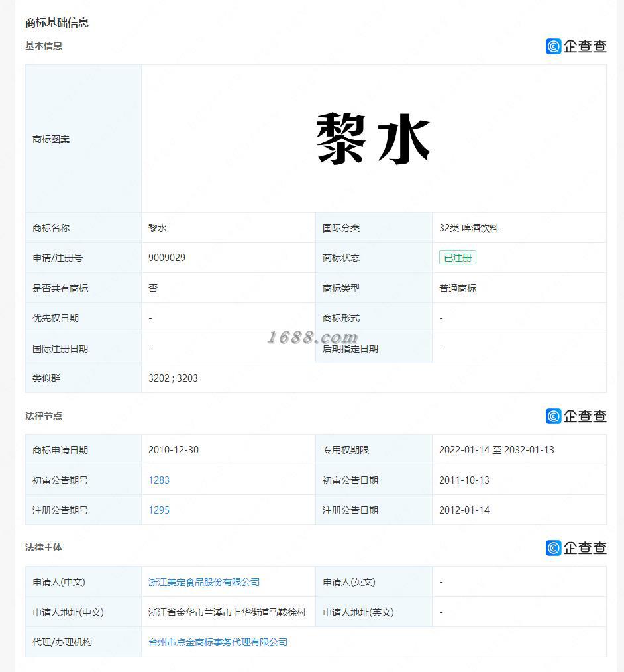
Task: Click the 代理/办理机构 label
Action: tap(62, 642)
